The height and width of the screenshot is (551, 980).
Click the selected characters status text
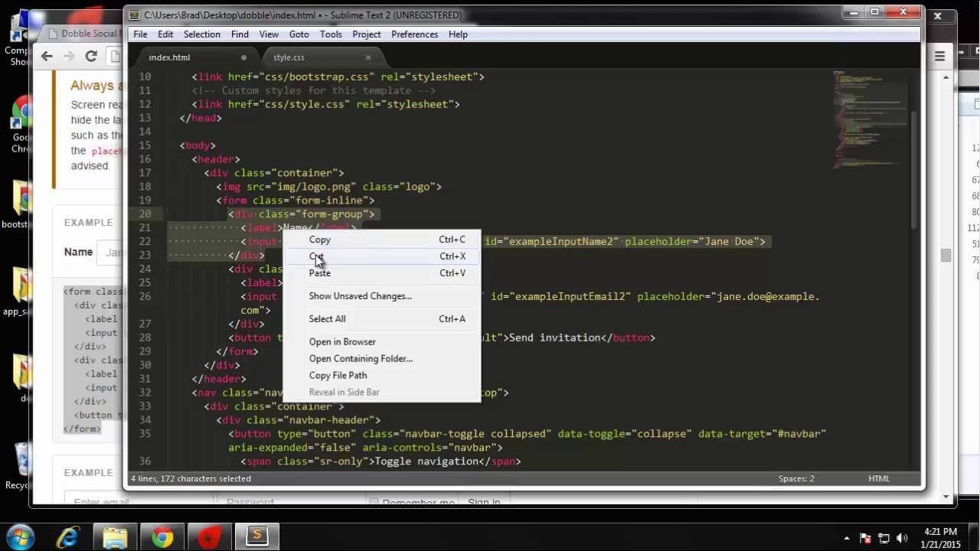tap(191, 478)
